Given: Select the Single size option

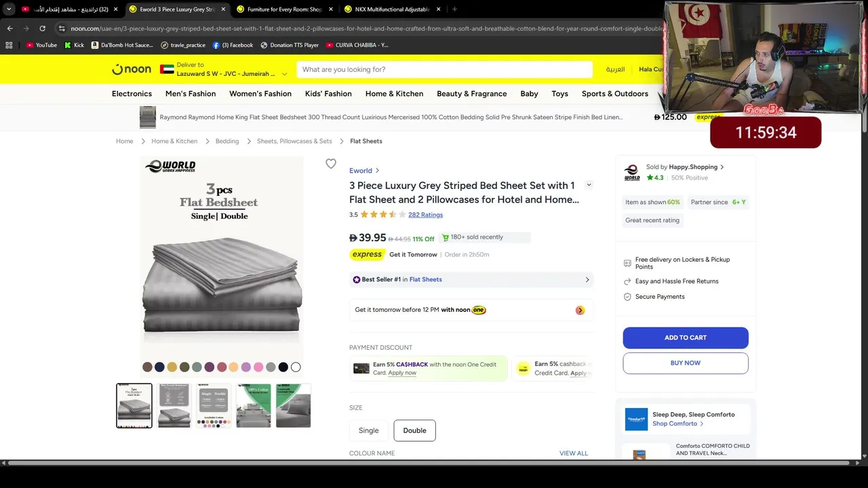Looking at the screenshot, I should 369,430.
